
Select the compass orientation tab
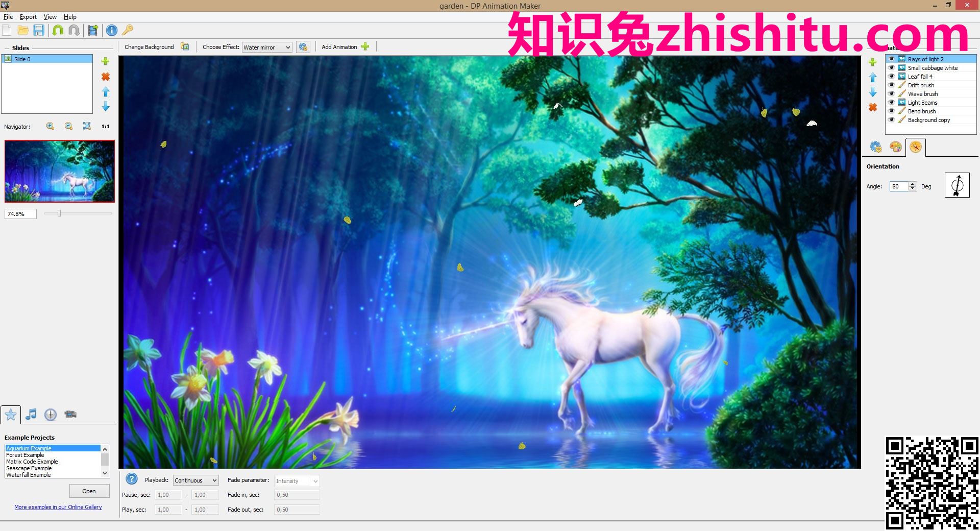[x=916, y=147]
